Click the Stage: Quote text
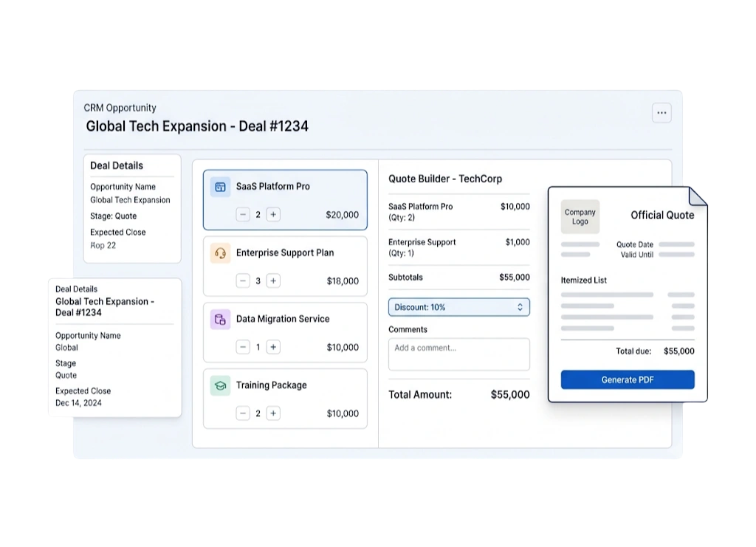 113,216
